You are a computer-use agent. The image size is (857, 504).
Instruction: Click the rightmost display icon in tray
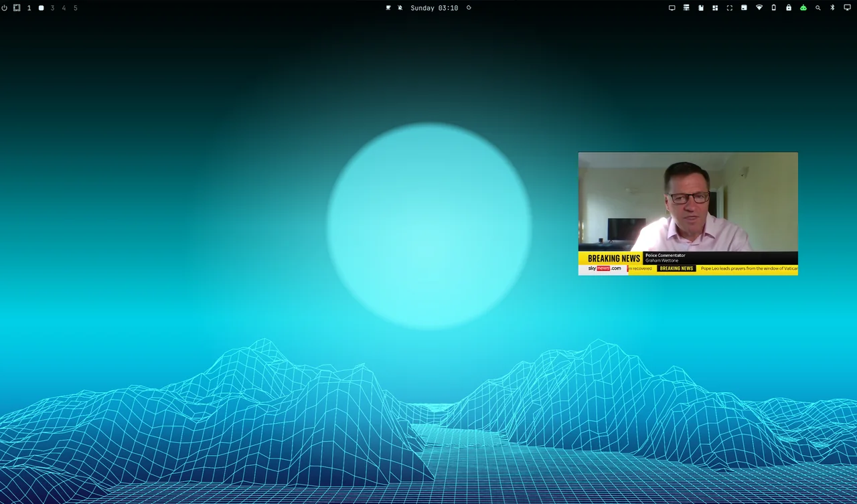(847, 8)
